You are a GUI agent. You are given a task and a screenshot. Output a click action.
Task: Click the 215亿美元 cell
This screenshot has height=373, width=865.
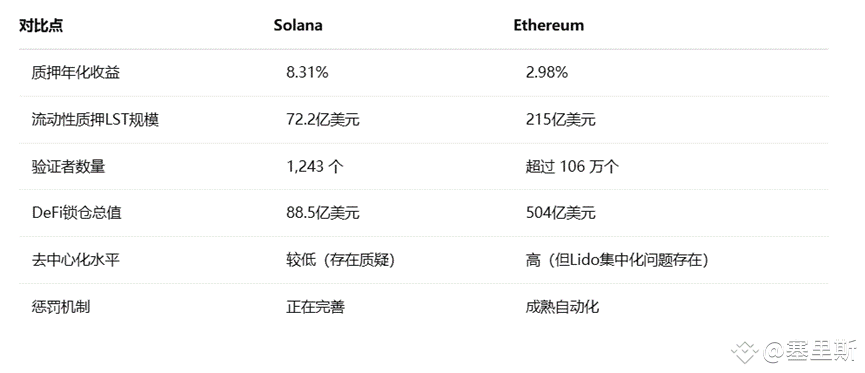pyautogui.click(x=560, y=119)
